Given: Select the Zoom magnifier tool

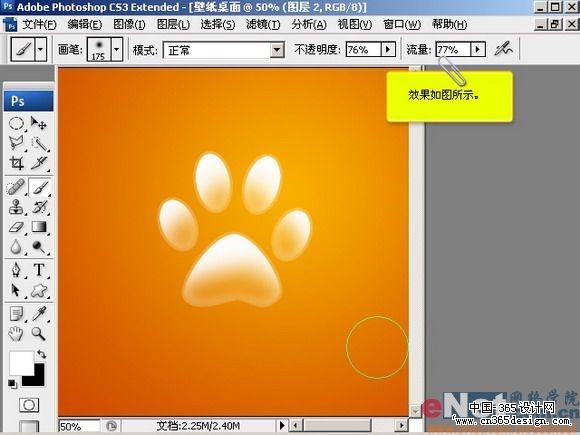Looking at the screenshot, I should tap(38, 334).
